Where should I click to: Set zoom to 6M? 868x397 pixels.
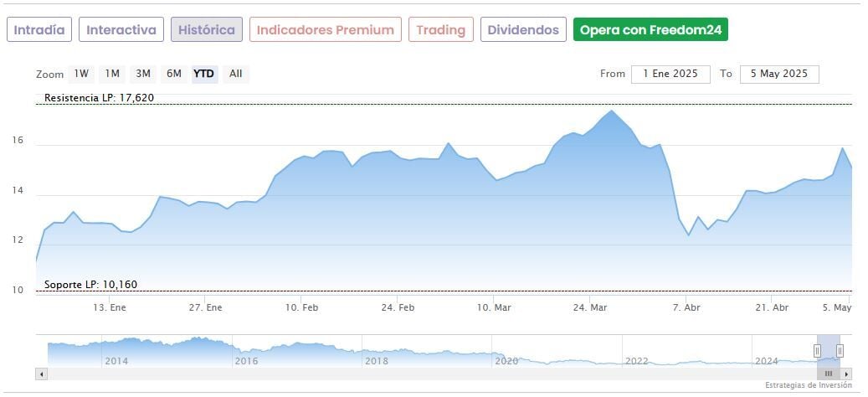point(174,74)
